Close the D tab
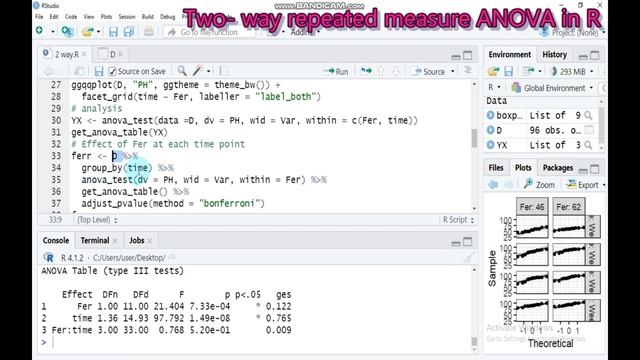This screenshot has width=640, height=360. coord(121,54)
